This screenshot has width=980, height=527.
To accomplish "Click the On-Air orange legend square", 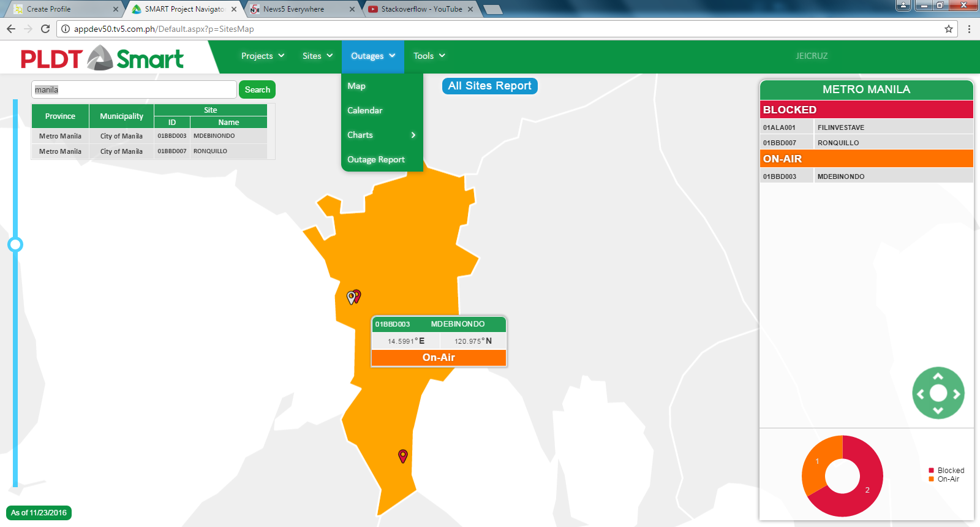I will point(931,479).
